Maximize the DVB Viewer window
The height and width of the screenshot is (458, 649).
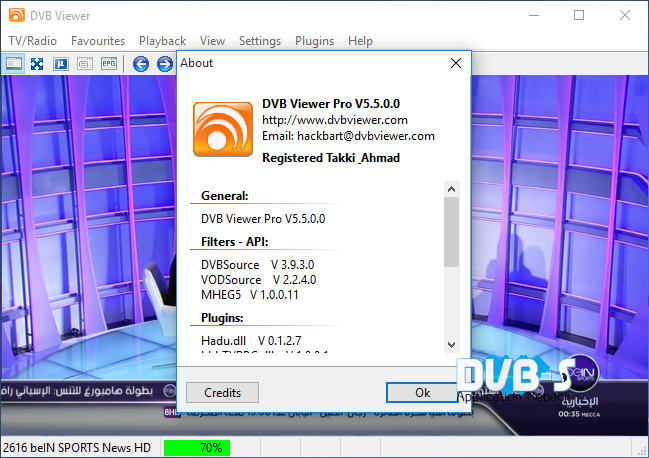[579, 15]
